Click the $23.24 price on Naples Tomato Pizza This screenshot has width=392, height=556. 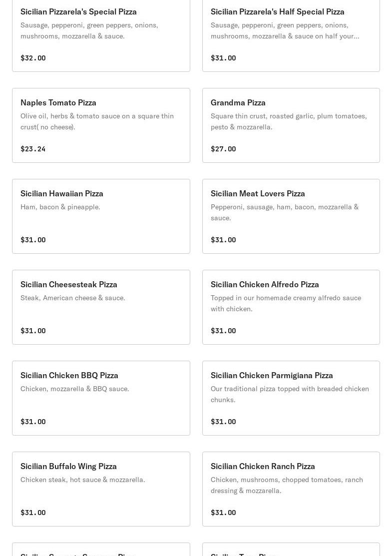pyautogui.click(x=33, y=149)
